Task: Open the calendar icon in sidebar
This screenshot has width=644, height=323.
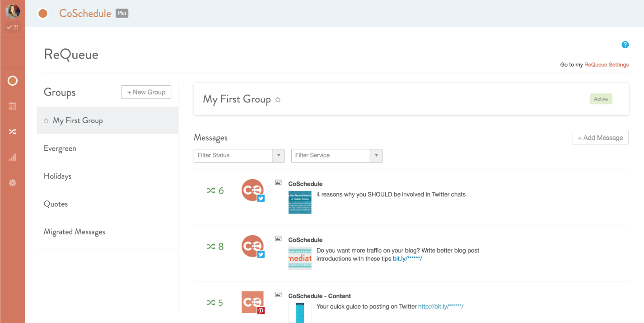Action: click(x=13, y=106)
